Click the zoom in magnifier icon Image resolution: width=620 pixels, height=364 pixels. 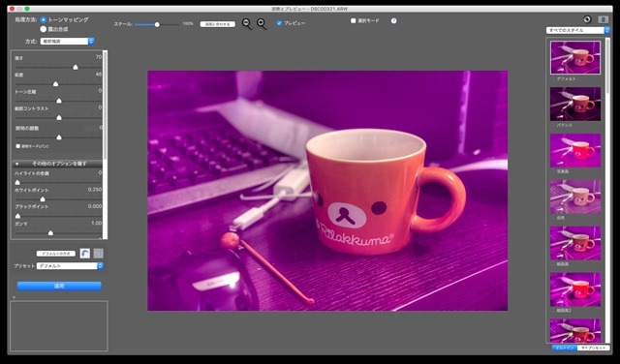[x=262, y=23]
